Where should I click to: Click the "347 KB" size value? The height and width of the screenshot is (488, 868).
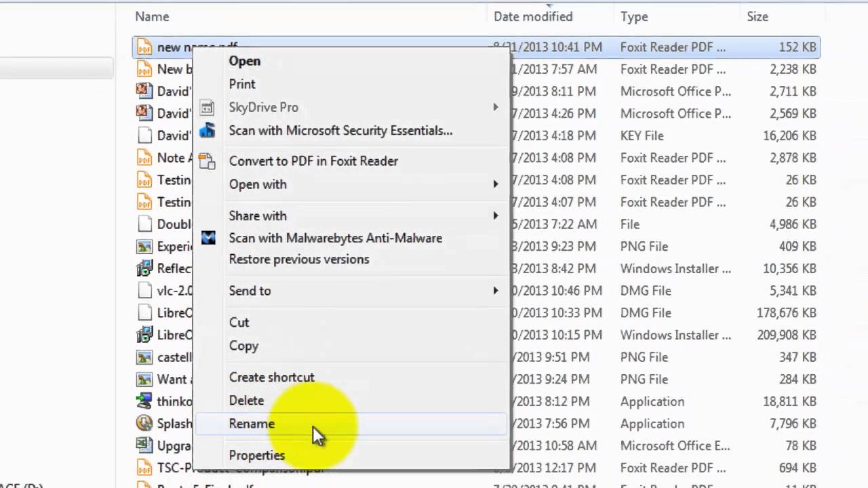point(797,357)
